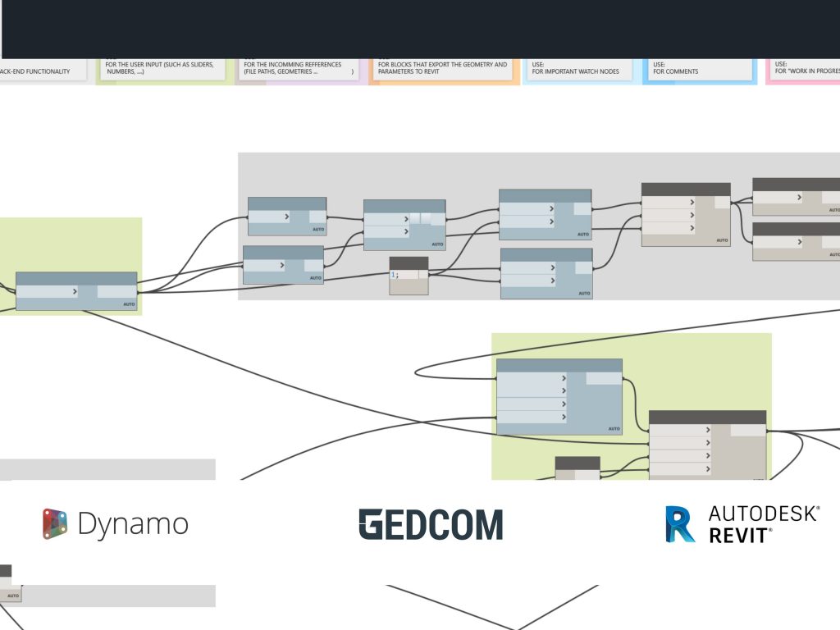This screenshot has height=630, width=840.
Task: Click input chevron of top-left node in gray group
Action: coord(286,217)
